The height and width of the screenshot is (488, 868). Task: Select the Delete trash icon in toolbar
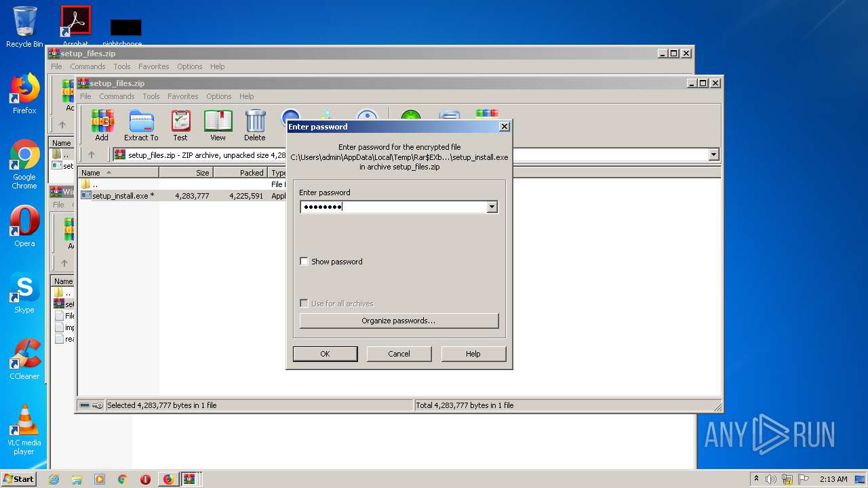[x=255, y=125]
